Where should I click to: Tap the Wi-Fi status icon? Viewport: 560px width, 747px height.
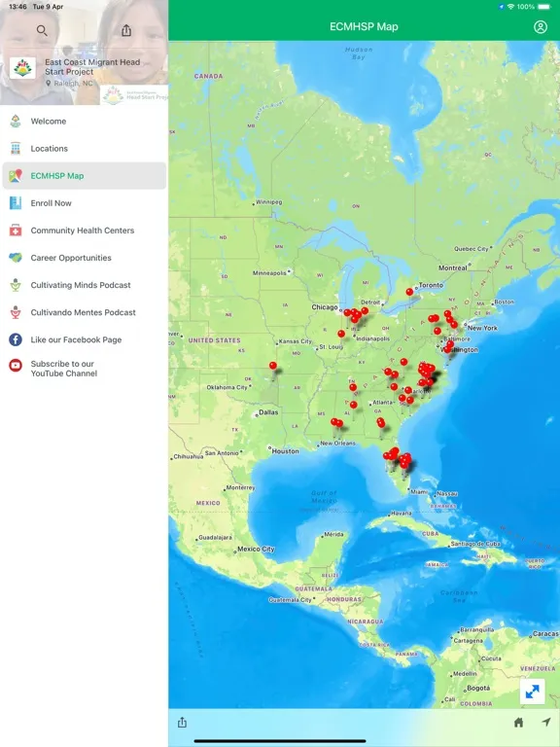[x=510, y=7]
